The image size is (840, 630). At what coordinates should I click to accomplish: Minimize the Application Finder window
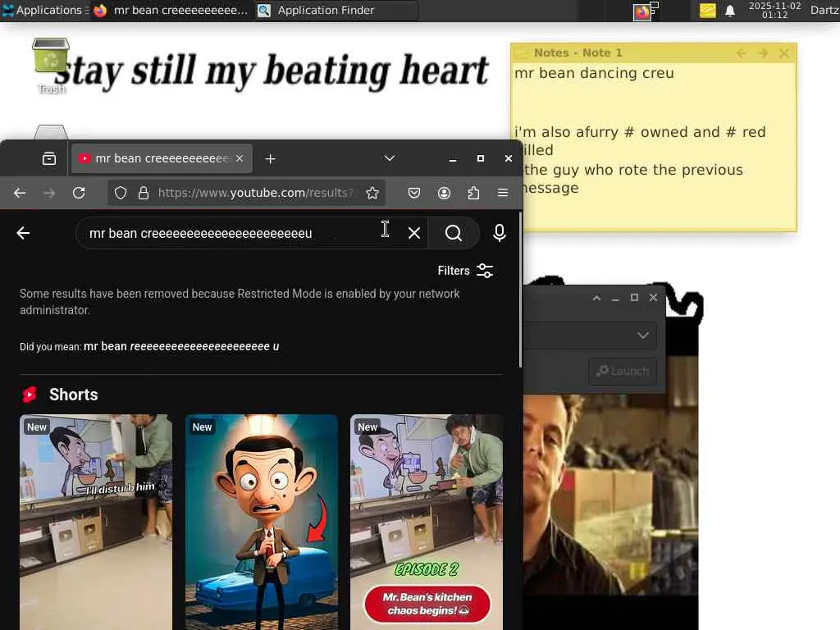click(x=615, y=298)
